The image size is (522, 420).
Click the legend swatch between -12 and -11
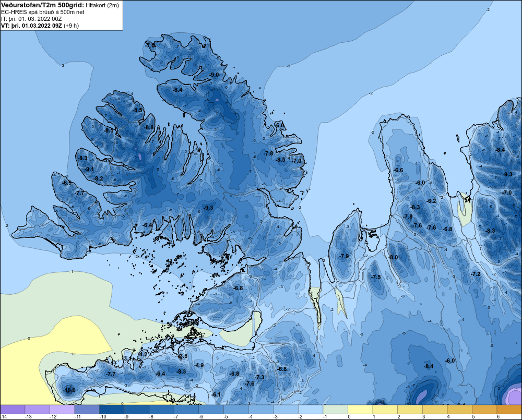62,410
